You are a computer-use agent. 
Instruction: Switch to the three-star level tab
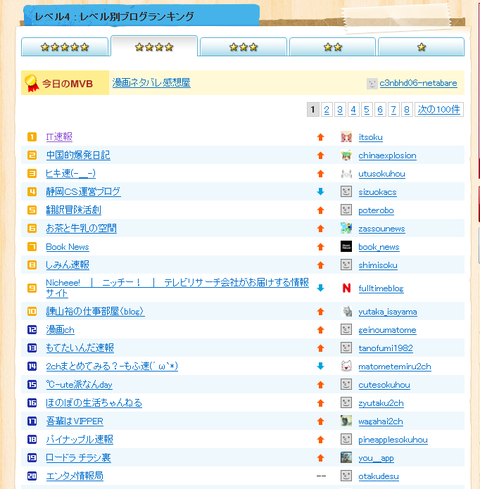click(243, 47)
